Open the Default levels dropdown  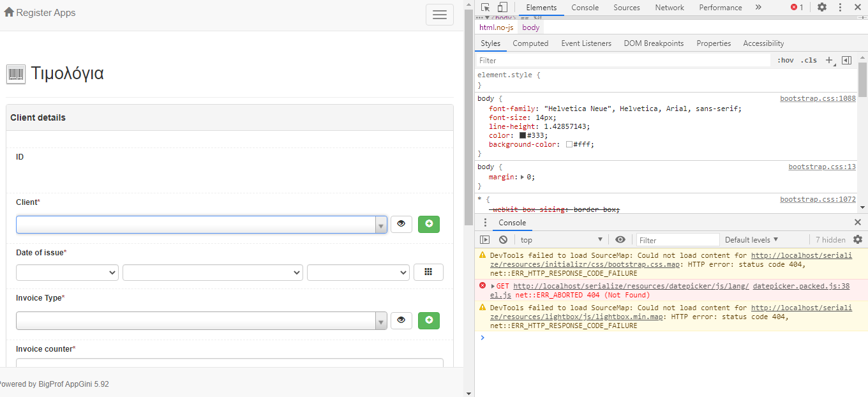pos(751,240)
